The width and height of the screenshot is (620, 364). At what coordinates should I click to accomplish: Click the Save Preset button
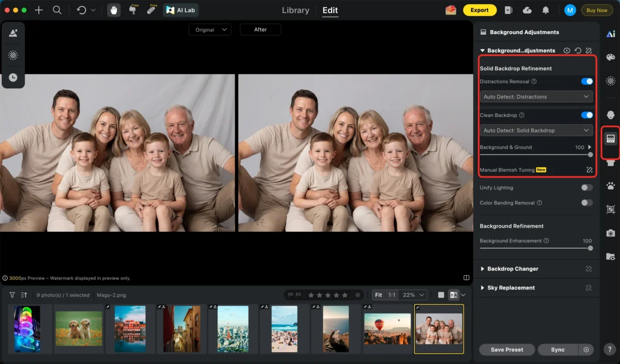coord(506,350)
